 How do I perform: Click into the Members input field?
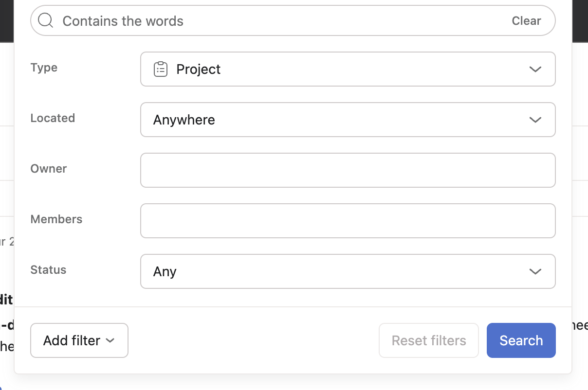click(x=348, y=221)
